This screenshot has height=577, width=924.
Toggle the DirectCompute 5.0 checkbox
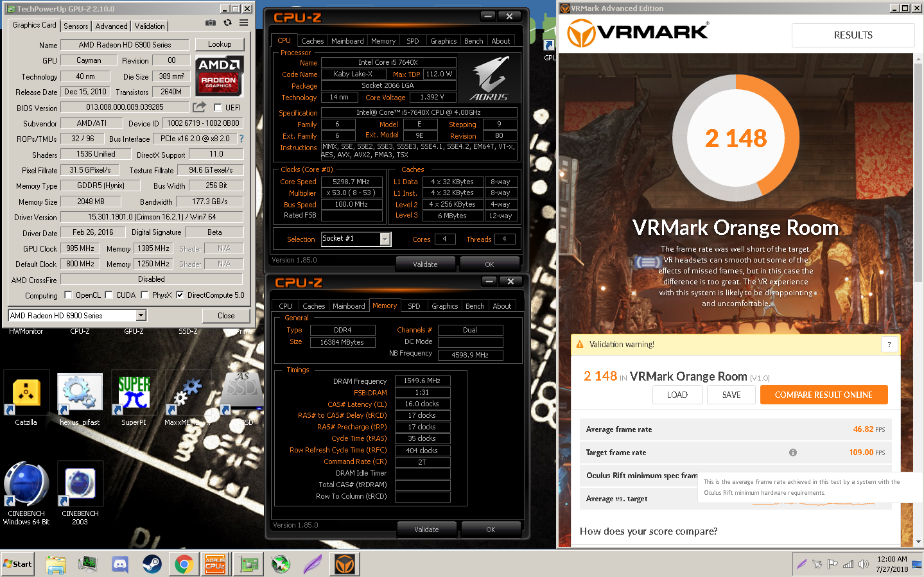[x=180, y=295]
